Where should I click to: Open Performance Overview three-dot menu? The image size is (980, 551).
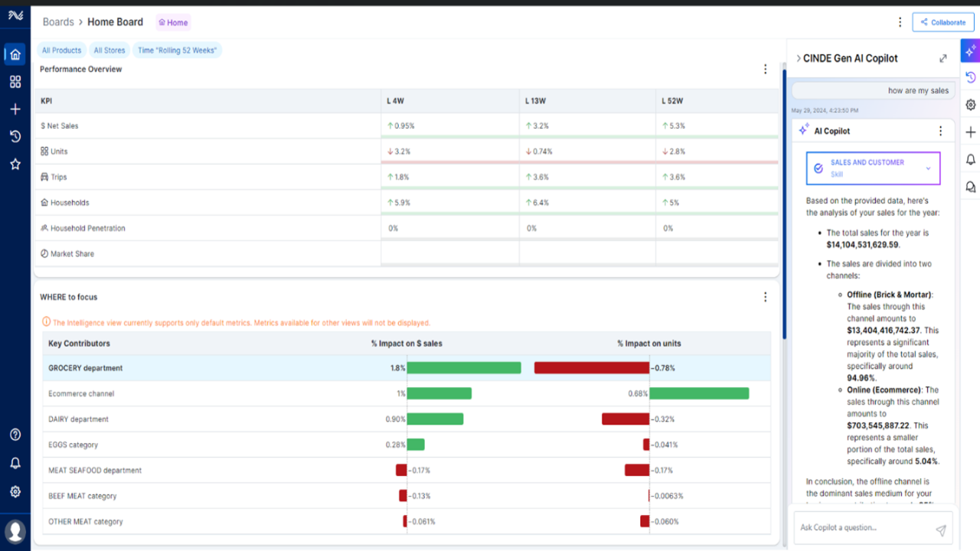tap(765, 70)
